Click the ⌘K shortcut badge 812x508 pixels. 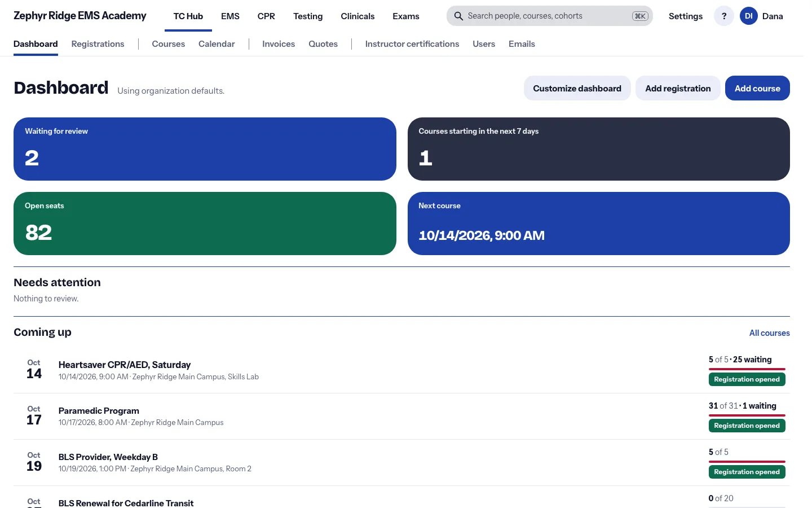pos(640,16)
